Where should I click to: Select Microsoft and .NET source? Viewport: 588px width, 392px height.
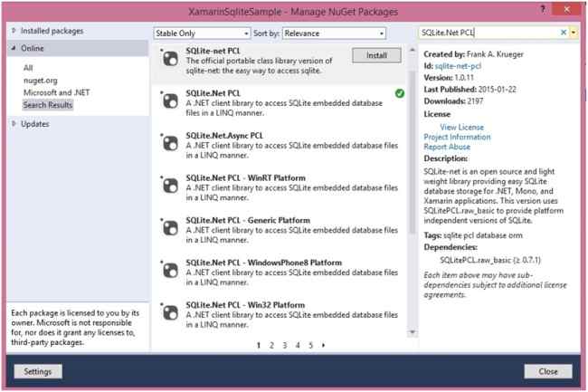(x=57, y=92)
